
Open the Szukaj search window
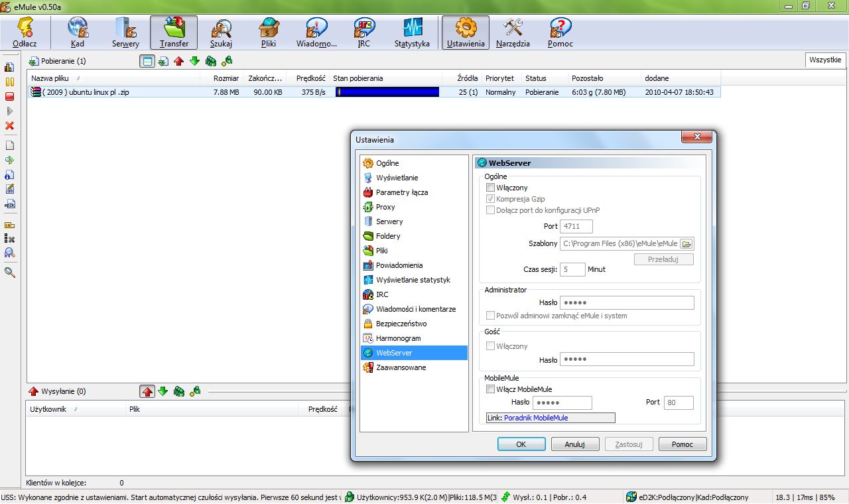pyautogui.click(x=221, y=33)
